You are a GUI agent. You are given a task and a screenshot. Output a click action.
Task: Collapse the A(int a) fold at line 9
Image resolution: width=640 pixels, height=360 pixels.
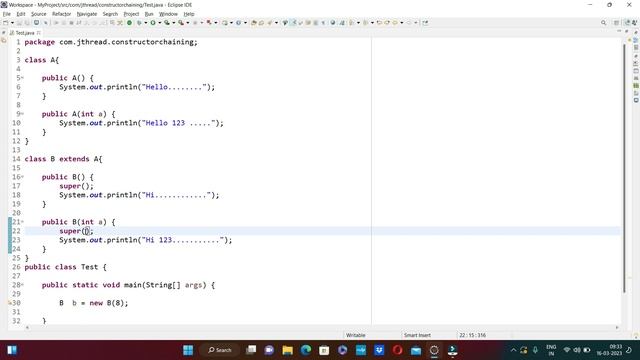tap(22, 113)
